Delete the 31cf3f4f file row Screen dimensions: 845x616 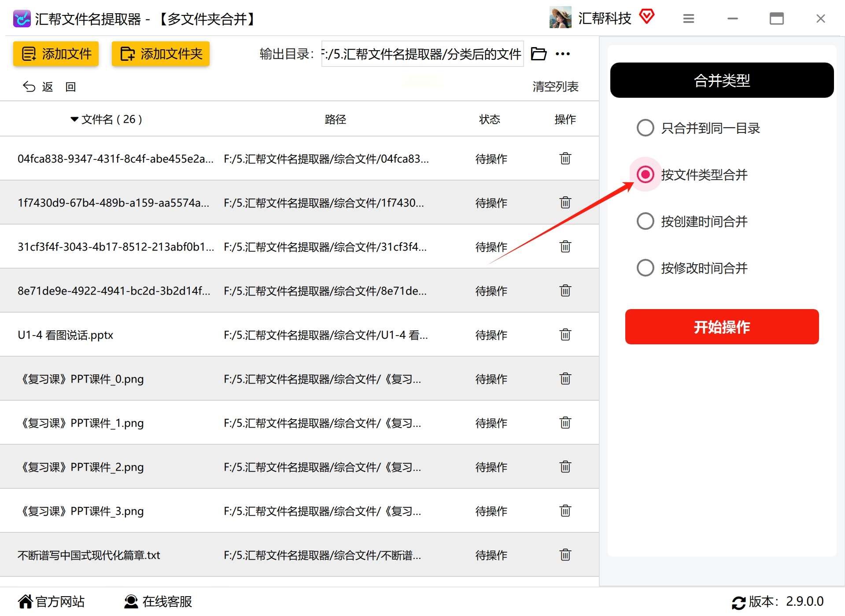pos(565,247)
